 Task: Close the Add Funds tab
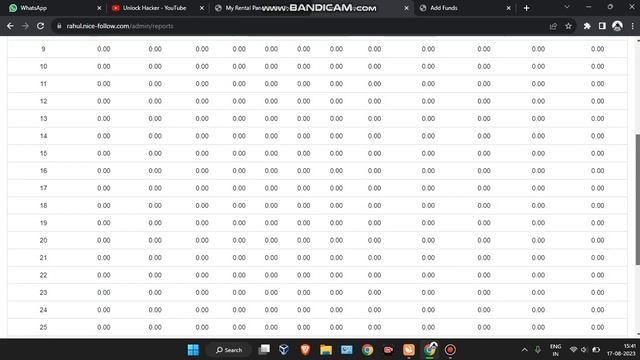point(509,8)
